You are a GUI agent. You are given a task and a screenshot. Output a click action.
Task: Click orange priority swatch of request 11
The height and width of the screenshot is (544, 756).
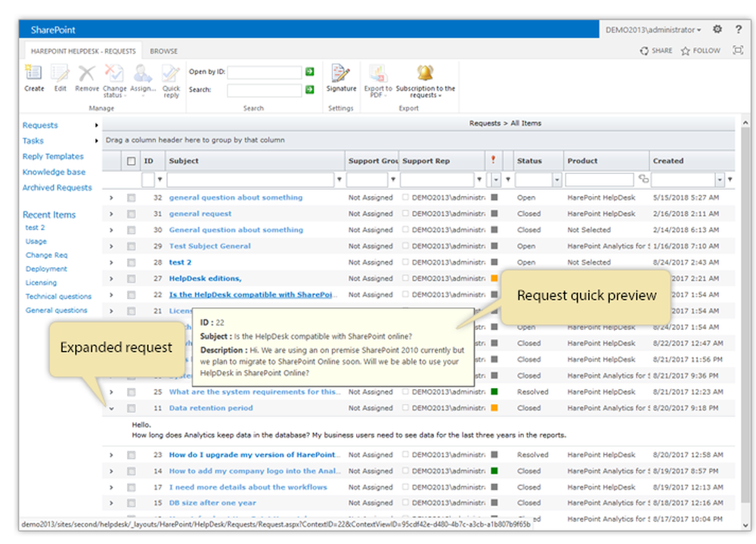click(x=494, y=408)
